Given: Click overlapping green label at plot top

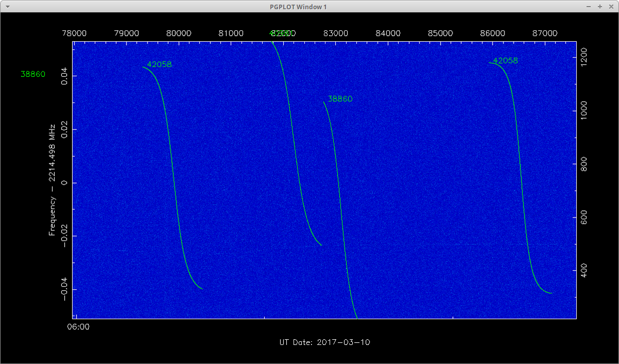Looking at the screenshot, I should point(279,33).
